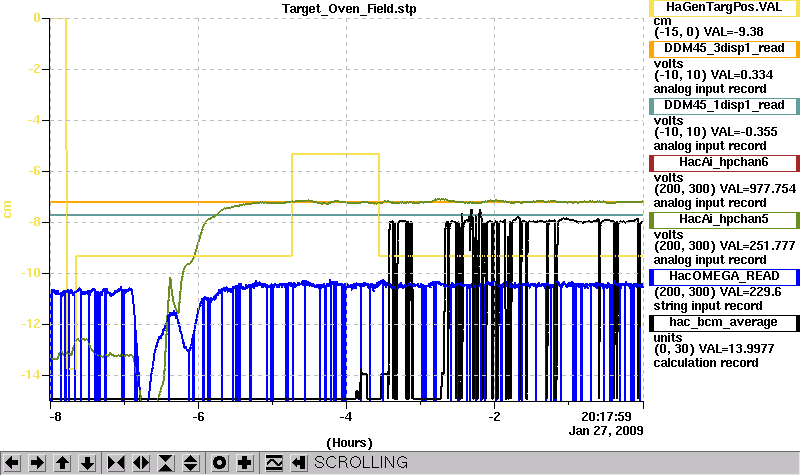Pan the graph down with the down arrow

tap(87, 463)
